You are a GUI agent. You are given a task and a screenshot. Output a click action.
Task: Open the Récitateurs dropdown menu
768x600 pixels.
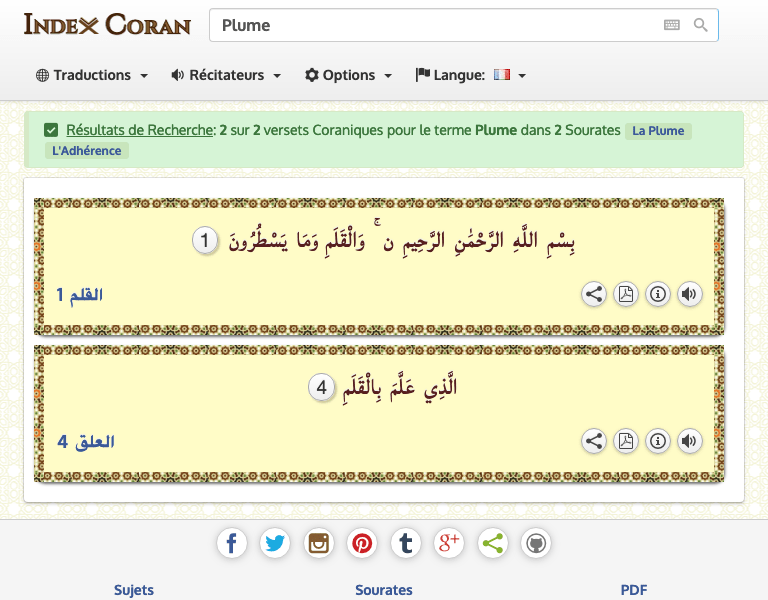coord(226,75)
